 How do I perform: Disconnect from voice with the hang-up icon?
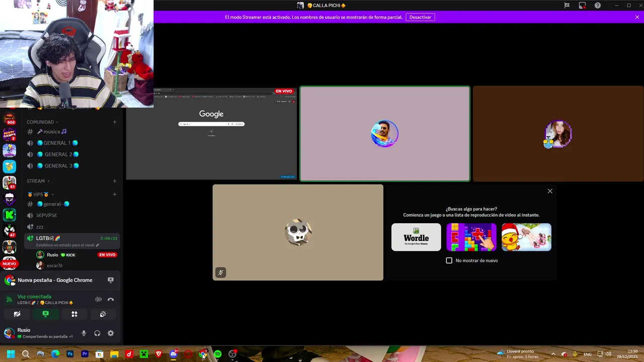111,299
